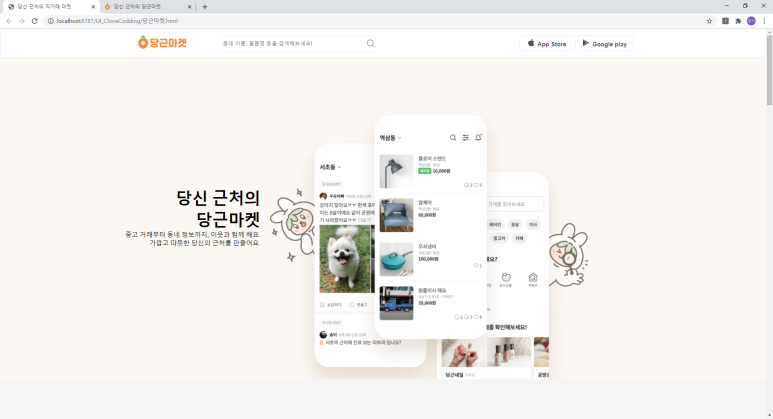Click the 35,000원 price text

427,303
